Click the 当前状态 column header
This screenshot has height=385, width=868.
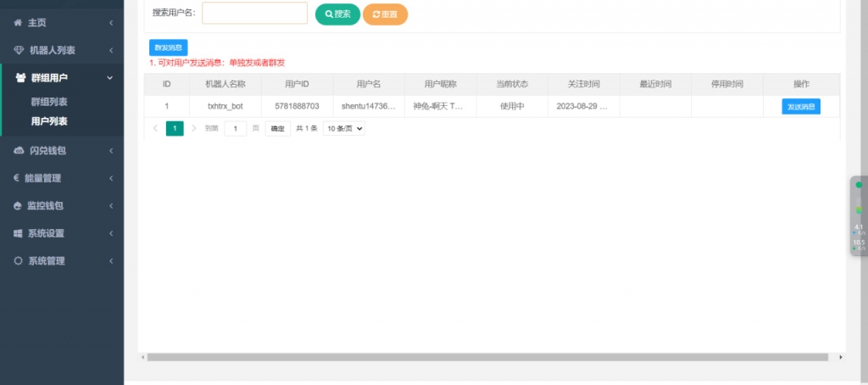(512, 84)
